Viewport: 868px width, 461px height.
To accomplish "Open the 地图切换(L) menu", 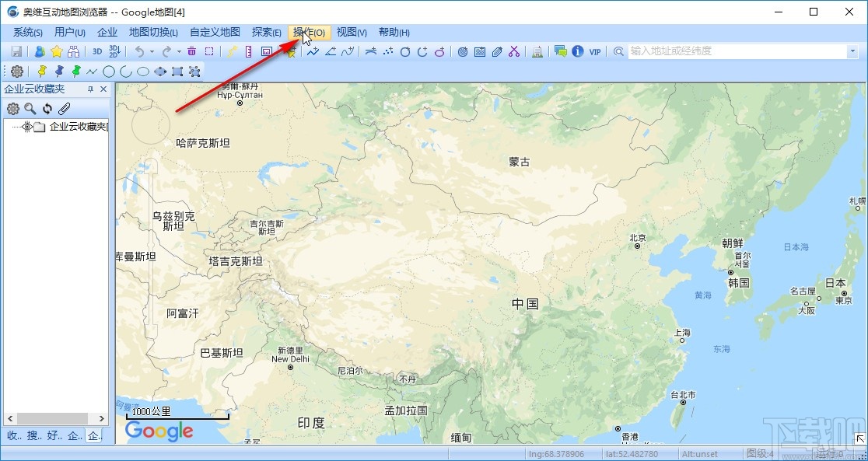I will pos(153,32).
